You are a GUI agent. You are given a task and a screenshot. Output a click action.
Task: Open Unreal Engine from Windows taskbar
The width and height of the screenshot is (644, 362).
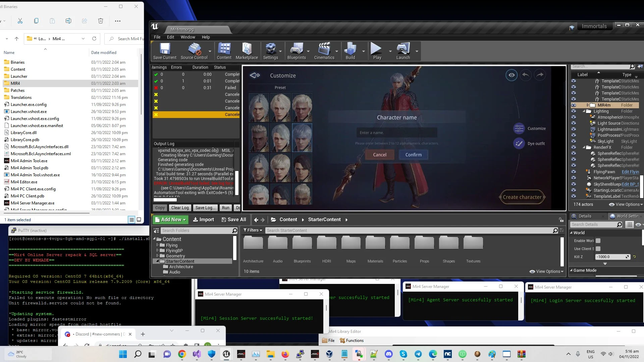tap(226, 354)
